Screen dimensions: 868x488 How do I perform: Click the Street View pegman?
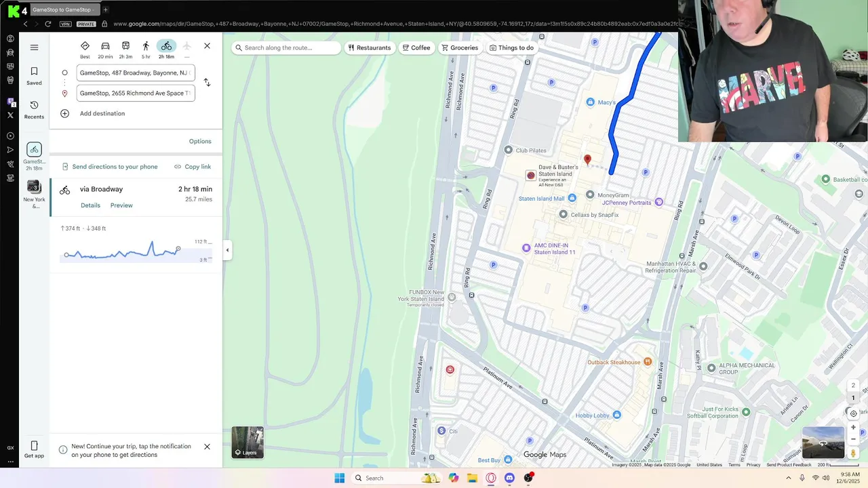pyautogui.click(x=853, y=453)
